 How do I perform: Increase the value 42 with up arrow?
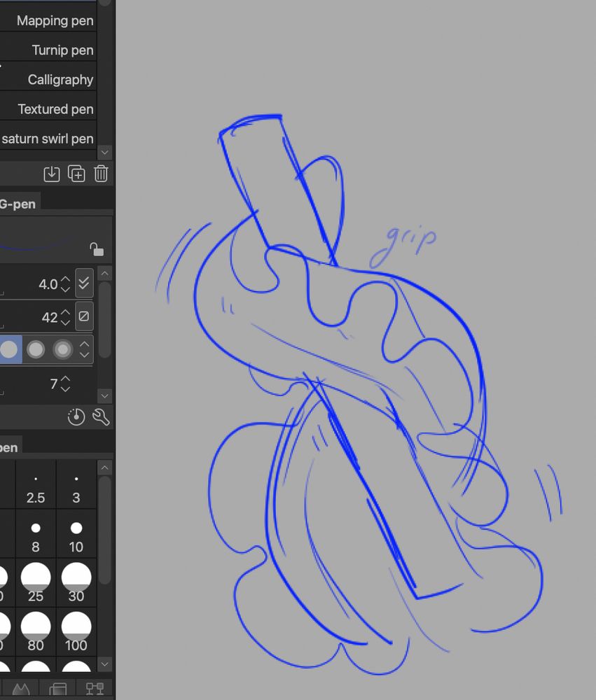[65, 312]
